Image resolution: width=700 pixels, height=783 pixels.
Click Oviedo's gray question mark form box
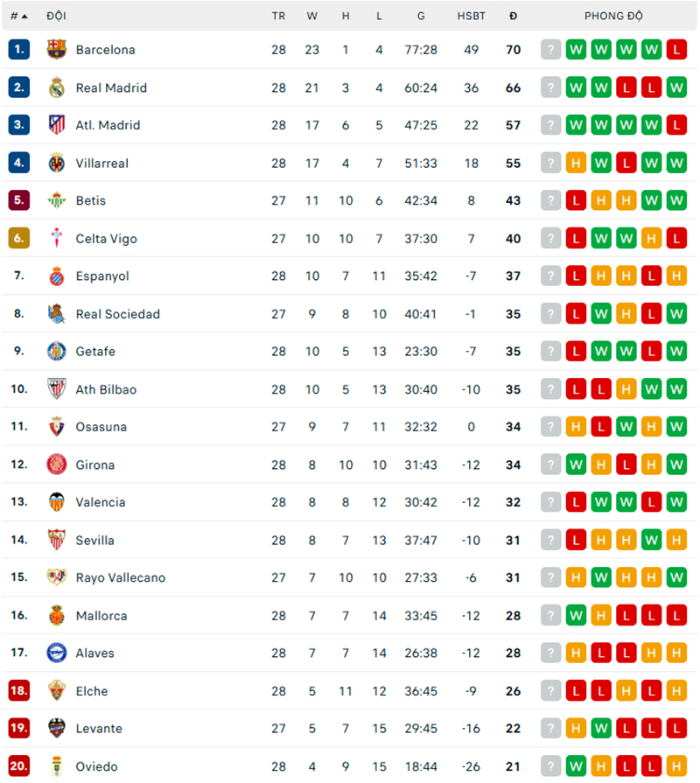coord(550,766)
